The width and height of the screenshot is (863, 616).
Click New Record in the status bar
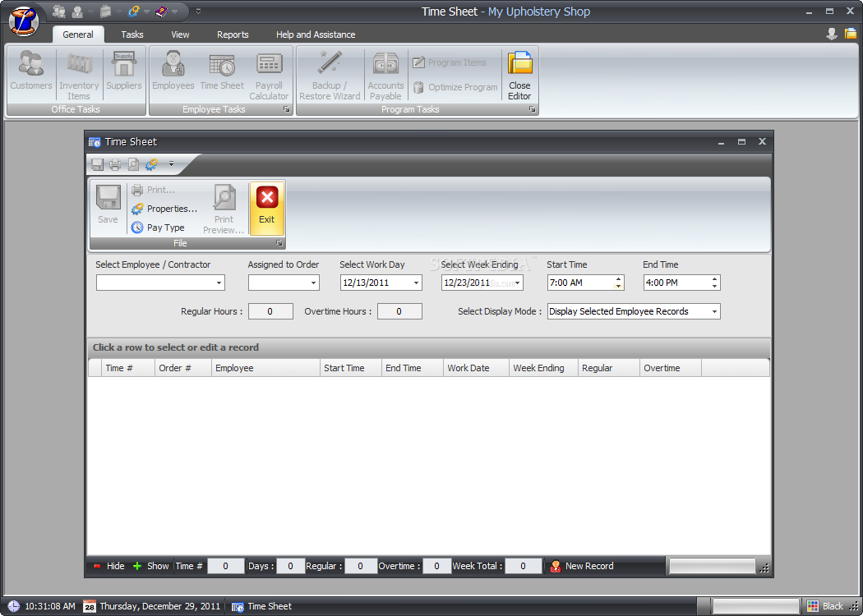(x=582, y=566)
